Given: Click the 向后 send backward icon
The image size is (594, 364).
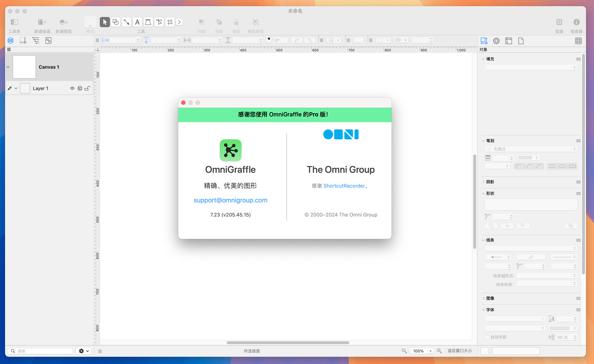Looking at the screenshot, I should pos(219,22).
